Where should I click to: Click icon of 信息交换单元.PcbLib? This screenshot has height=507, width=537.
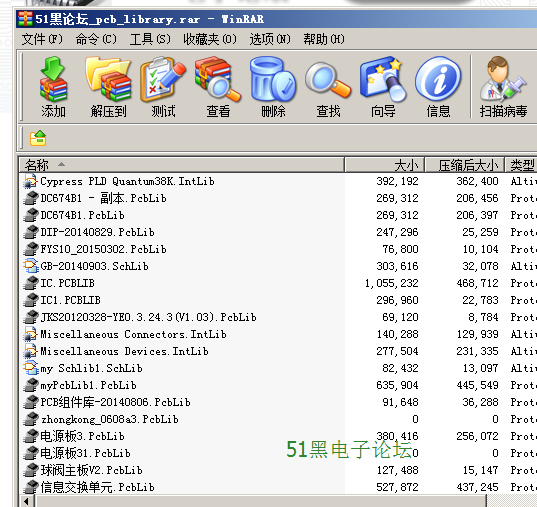click(x=30, y=487)
